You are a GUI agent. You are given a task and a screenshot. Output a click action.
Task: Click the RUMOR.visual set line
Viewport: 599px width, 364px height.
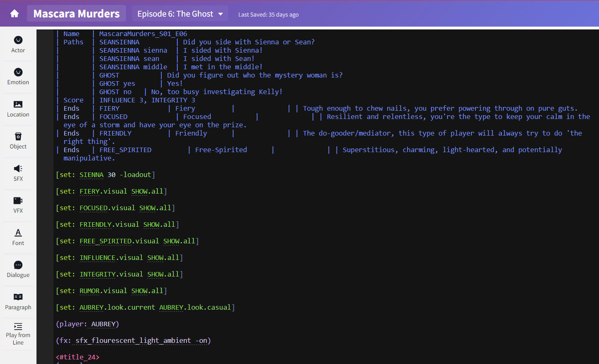pyautogui.click(x=111, y=291)
